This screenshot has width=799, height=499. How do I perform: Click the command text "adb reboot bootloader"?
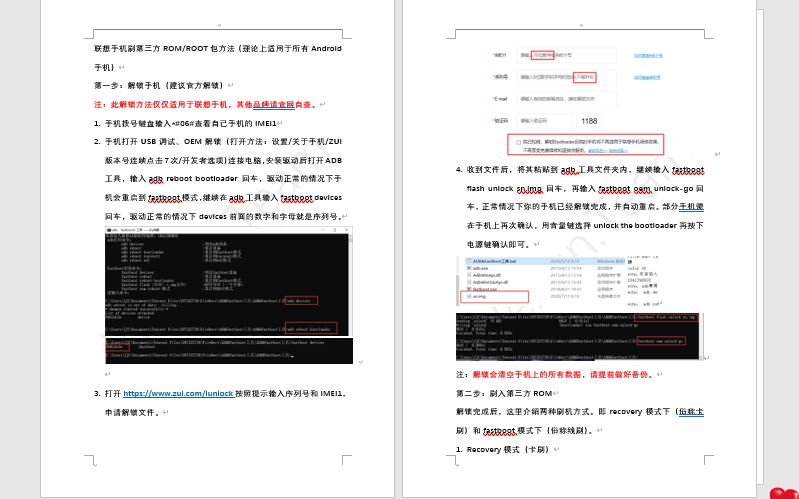click(x=193, y=179)
